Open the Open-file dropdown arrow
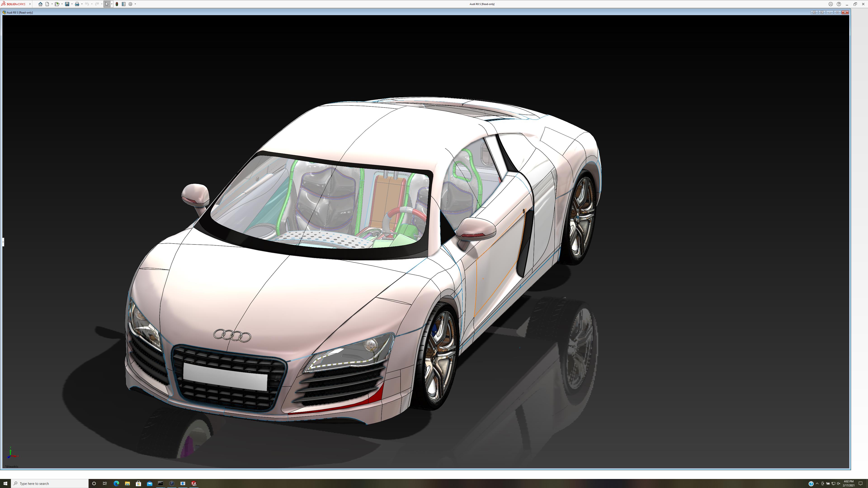The height and width of the screenshot is (488, 868). click(62, 4)
